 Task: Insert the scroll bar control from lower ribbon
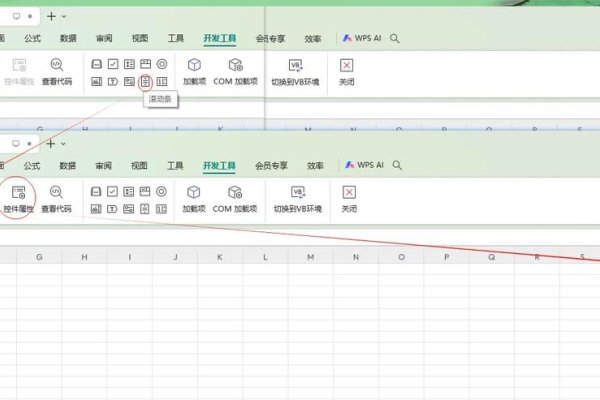[145, 209]
